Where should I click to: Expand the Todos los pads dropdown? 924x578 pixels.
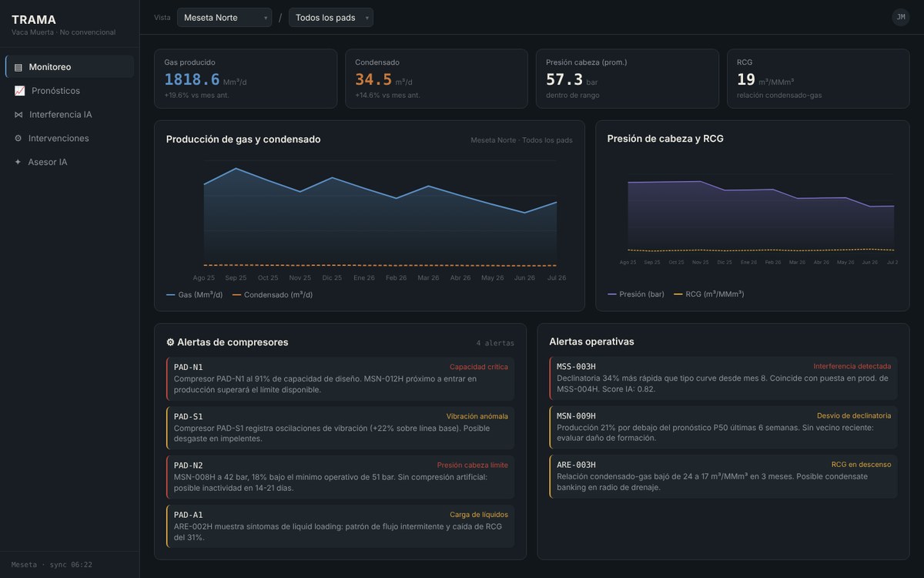331,18
